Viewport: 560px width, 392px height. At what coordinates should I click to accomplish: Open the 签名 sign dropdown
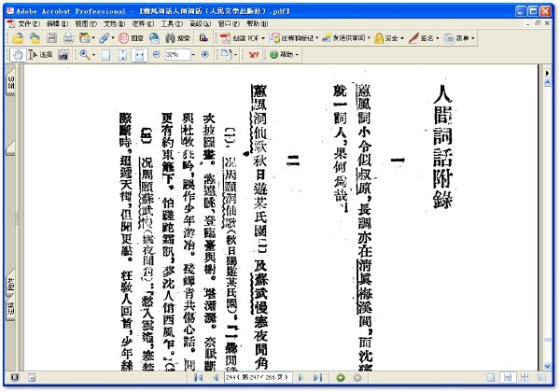click(437, 38)
